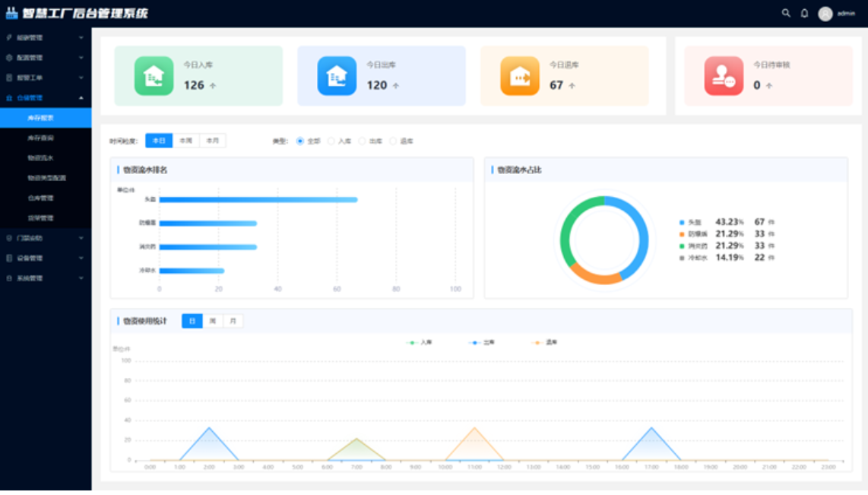Open 库存查询 in the sidebar
The width and height of the screenshot is (868, 495).
pos(41,138)
